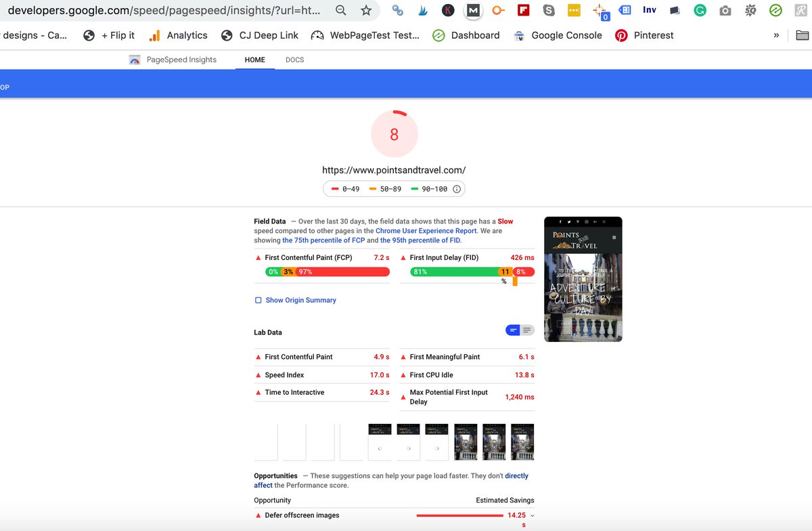812x531 pixels.
Task: Click the camera screenshot extension icon
Action: (725, 11)
